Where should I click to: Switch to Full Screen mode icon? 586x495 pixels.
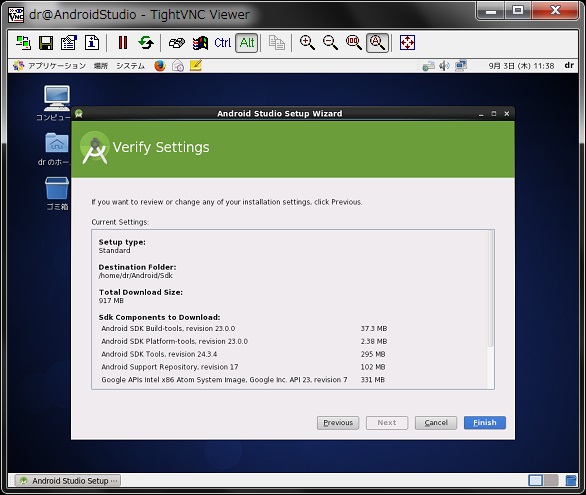[x=407, y=43]
